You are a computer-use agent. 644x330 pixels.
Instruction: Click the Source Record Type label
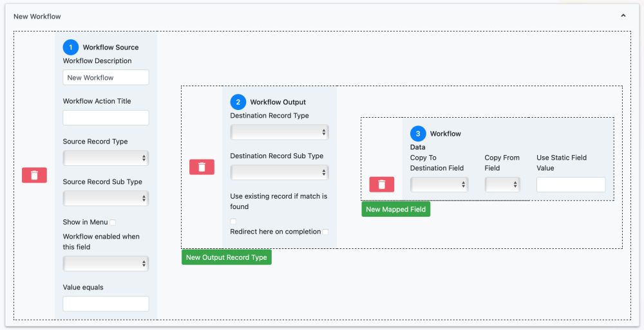95,141
